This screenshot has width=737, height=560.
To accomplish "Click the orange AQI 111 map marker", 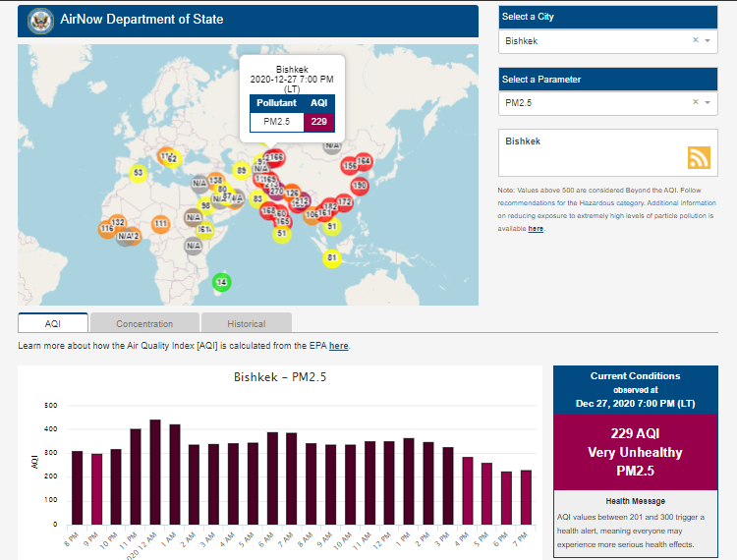I will click(160, 224).
